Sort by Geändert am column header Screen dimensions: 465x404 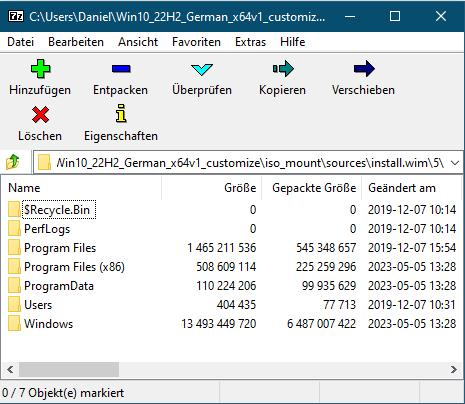click(412, 188)
